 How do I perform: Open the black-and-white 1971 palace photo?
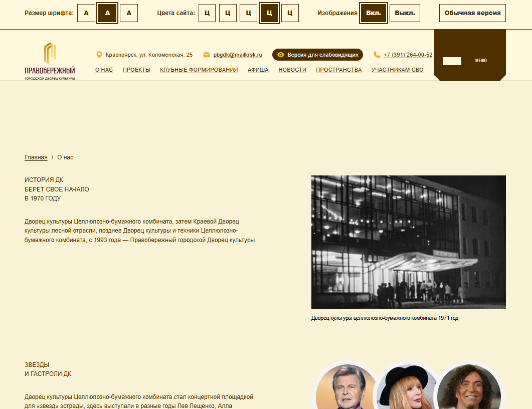409,242
